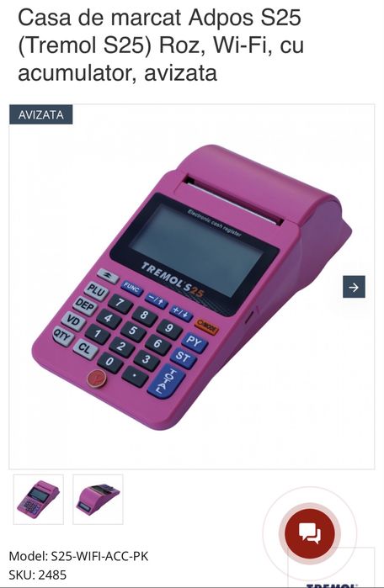Viewport: 384px width, 588px height.
Task: Click the Tremol S25 logo on device
Action: 172,280
